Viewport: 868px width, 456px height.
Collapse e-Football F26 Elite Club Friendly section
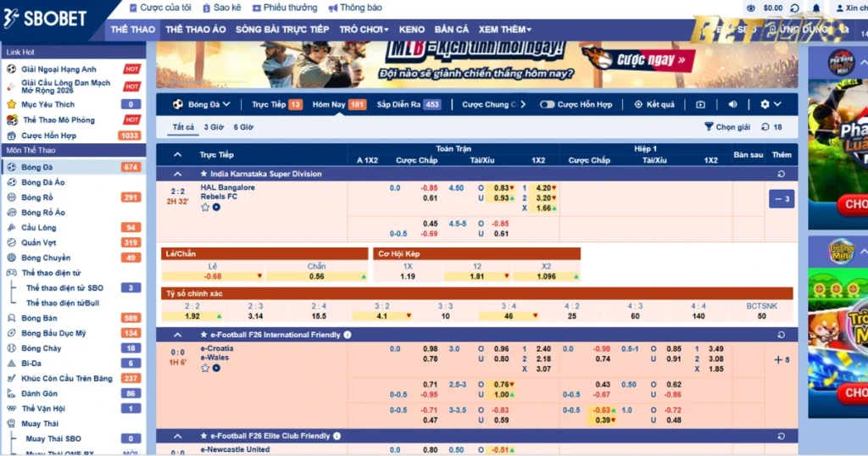tap(178, 436)
